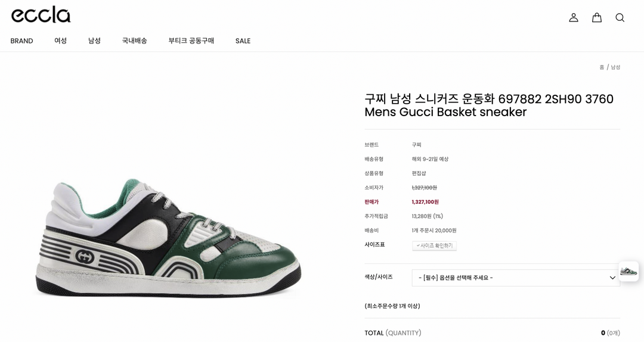Click the search magnifier icon
The height and width of the screenshot is (342, 644).
point(620,18)
